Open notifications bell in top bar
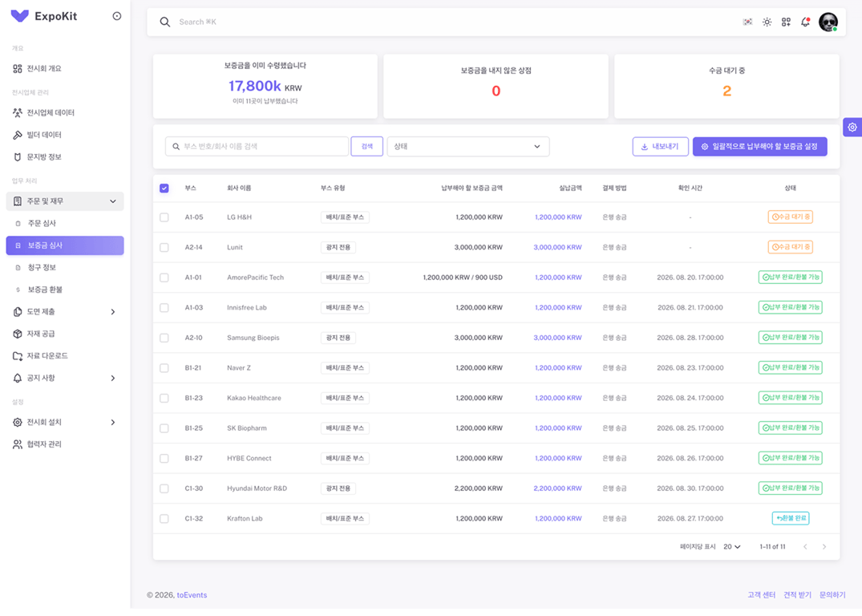 click(x=805, y=22)
